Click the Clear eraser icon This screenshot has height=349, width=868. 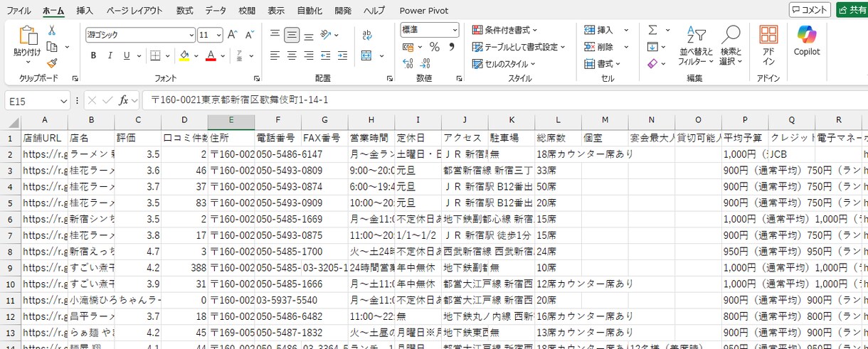[x=652, y=63]
